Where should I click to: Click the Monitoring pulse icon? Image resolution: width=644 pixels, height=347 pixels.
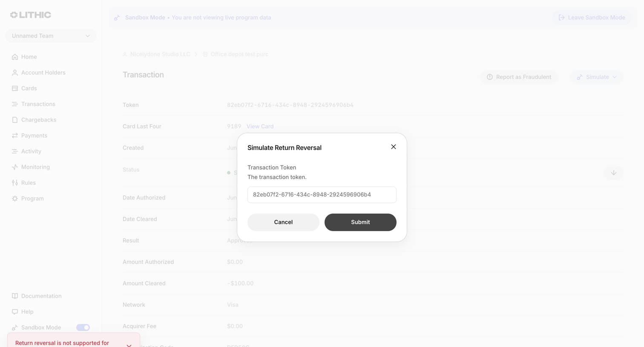[15, 167]
